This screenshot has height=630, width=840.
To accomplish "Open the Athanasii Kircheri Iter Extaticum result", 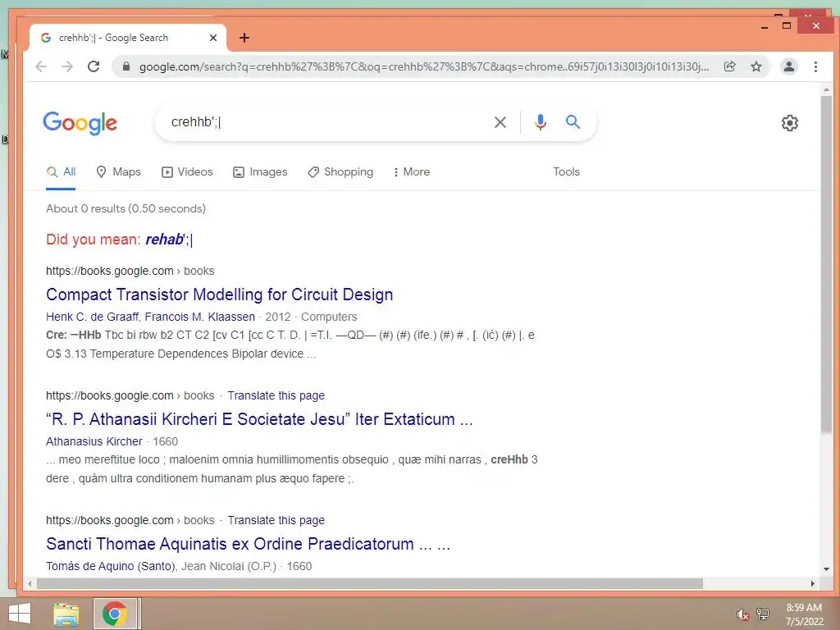I will click(259, 419).
